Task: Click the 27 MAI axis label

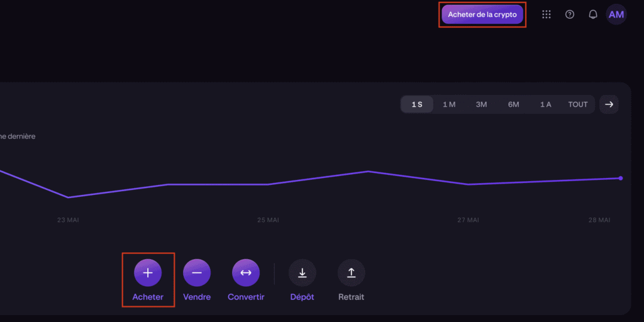Action: tap(468, 220)
